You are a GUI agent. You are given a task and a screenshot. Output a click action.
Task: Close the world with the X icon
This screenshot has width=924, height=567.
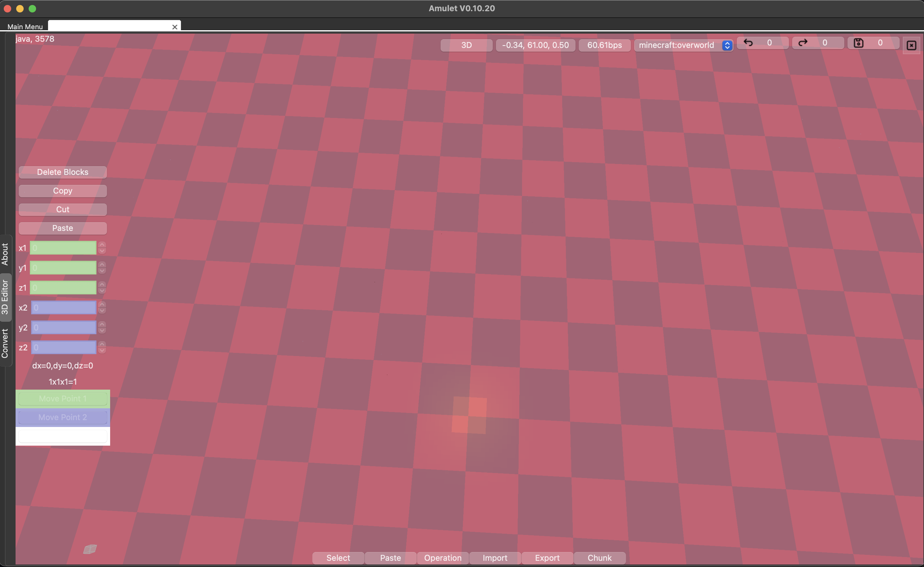(911, 45)
